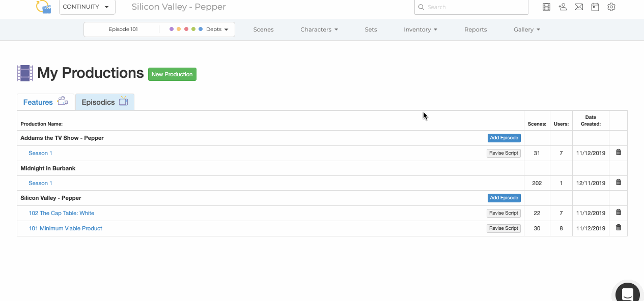This screenshot has width=644, height=301.
Task: Click scene count 202
Action: point(537,183)
